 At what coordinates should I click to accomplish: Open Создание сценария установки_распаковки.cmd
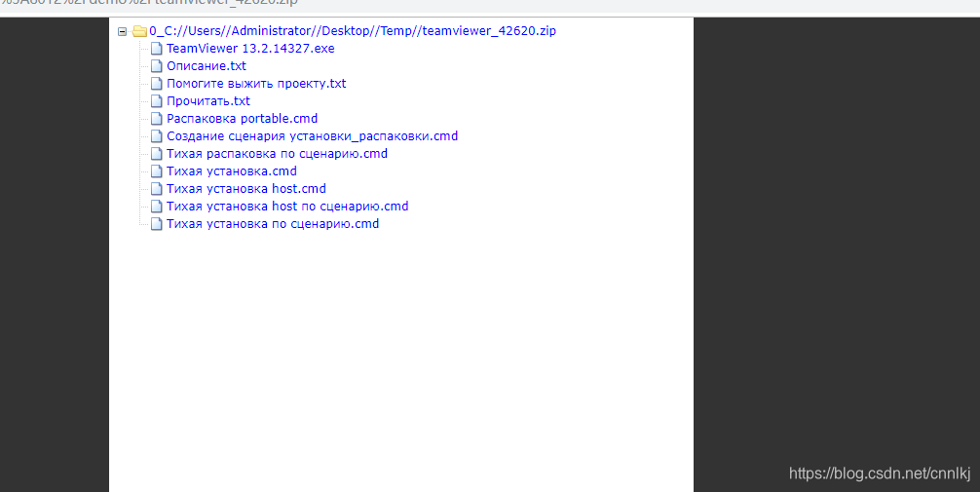pyautogui.click(x=312, y=135)
